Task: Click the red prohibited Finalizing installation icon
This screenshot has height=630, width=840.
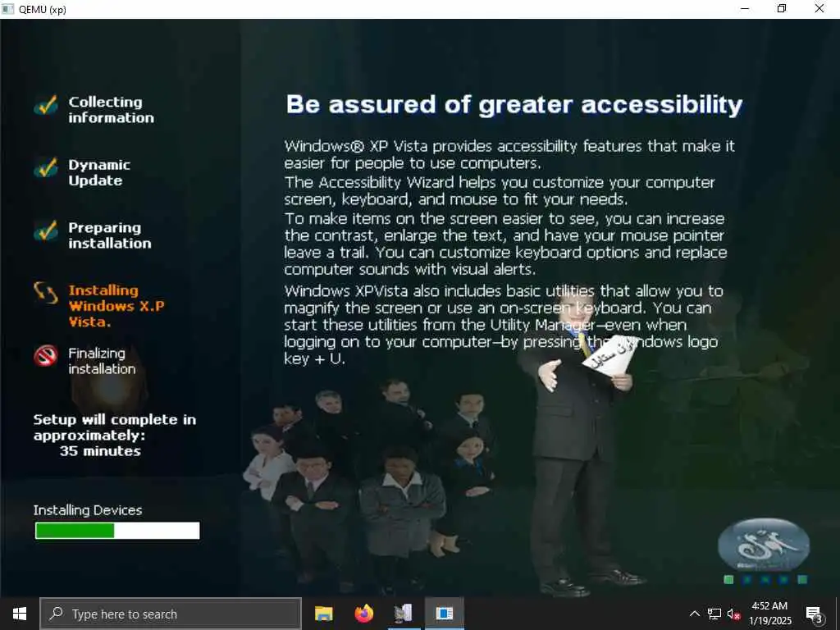Action: point(46,356)
